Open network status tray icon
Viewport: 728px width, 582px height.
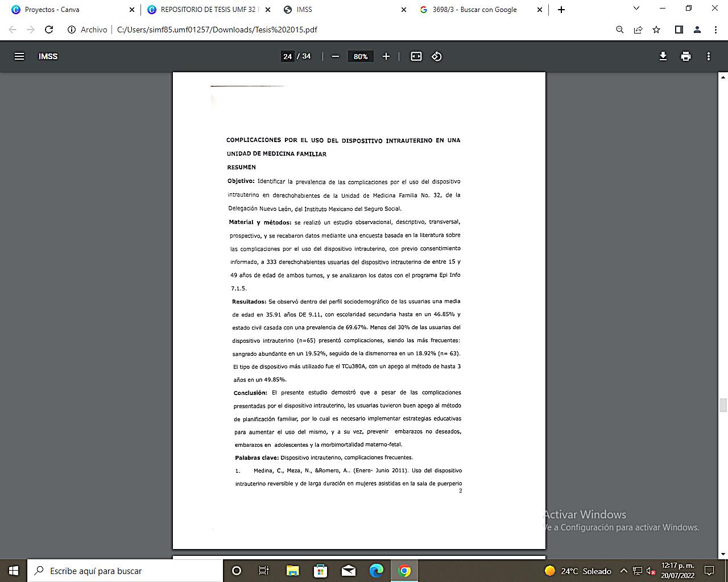point(638,571)
